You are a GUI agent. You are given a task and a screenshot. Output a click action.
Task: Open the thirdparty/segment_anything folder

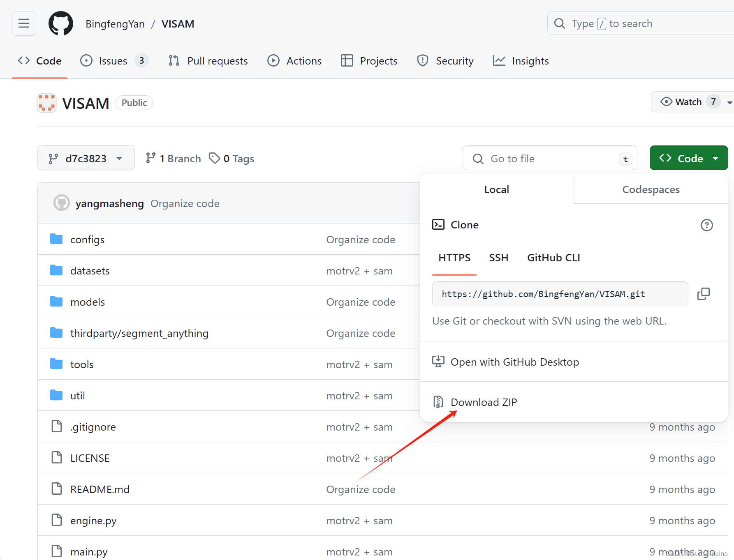point(139,333)
